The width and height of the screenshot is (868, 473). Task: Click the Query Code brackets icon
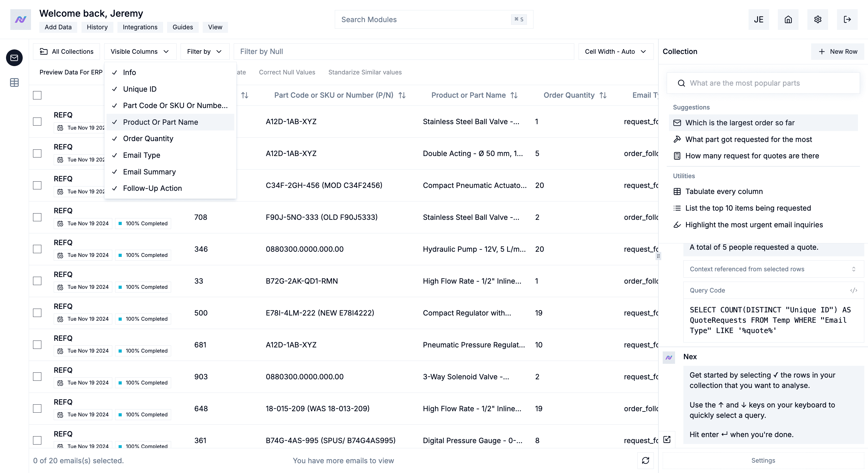point(853,290)
